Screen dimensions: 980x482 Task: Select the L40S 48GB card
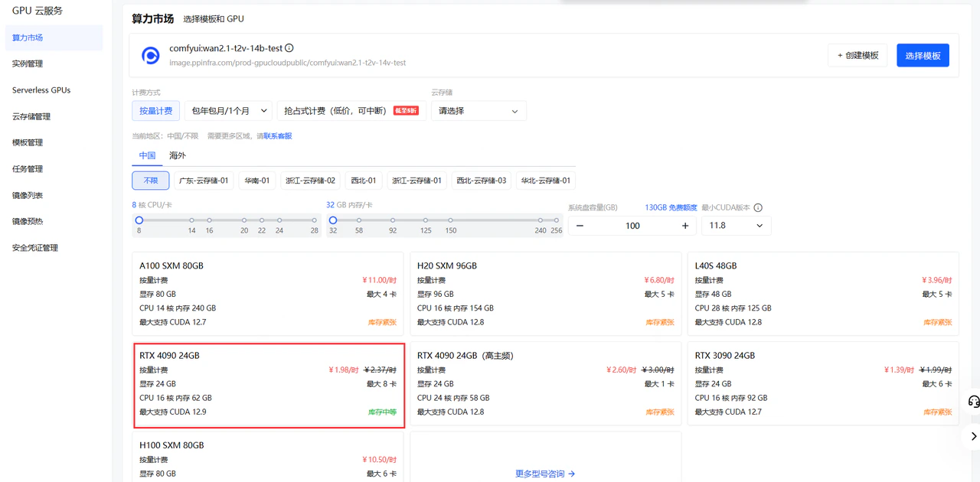coord(823,294)
